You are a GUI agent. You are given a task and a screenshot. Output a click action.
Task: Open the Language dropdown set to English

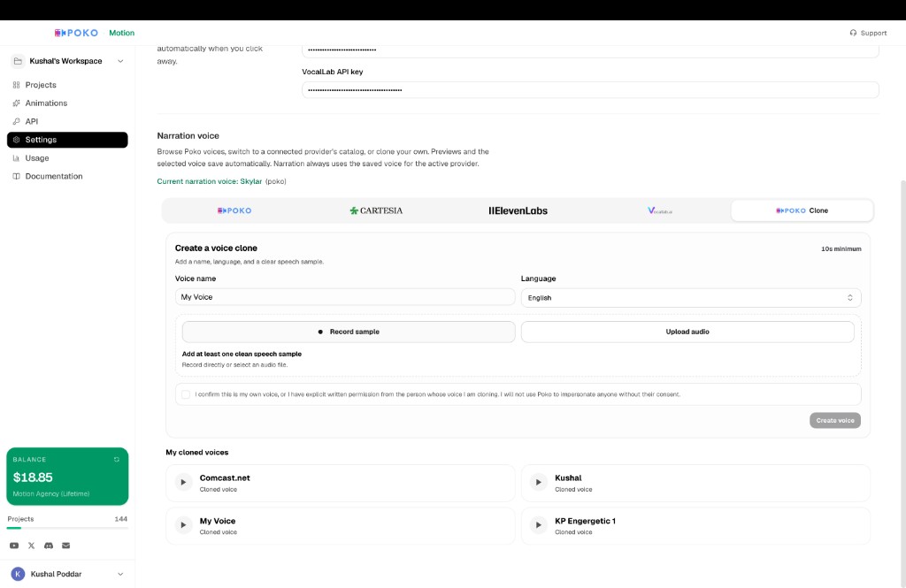690,297
